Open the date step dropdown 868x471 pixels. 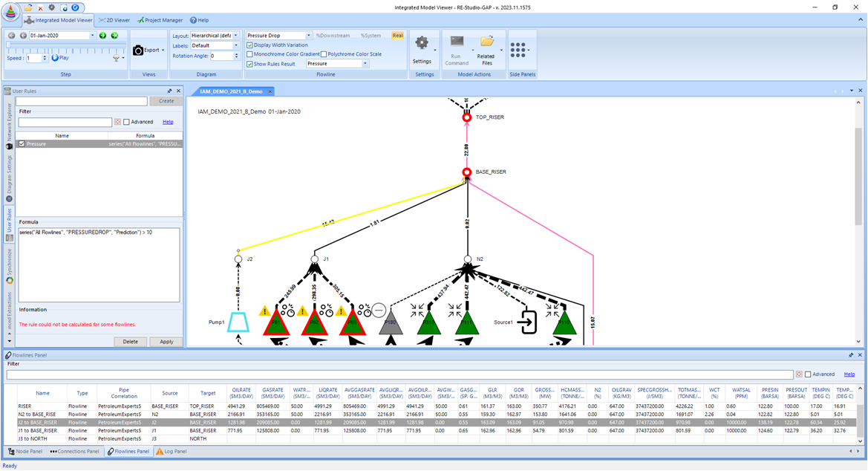point(93,36)
